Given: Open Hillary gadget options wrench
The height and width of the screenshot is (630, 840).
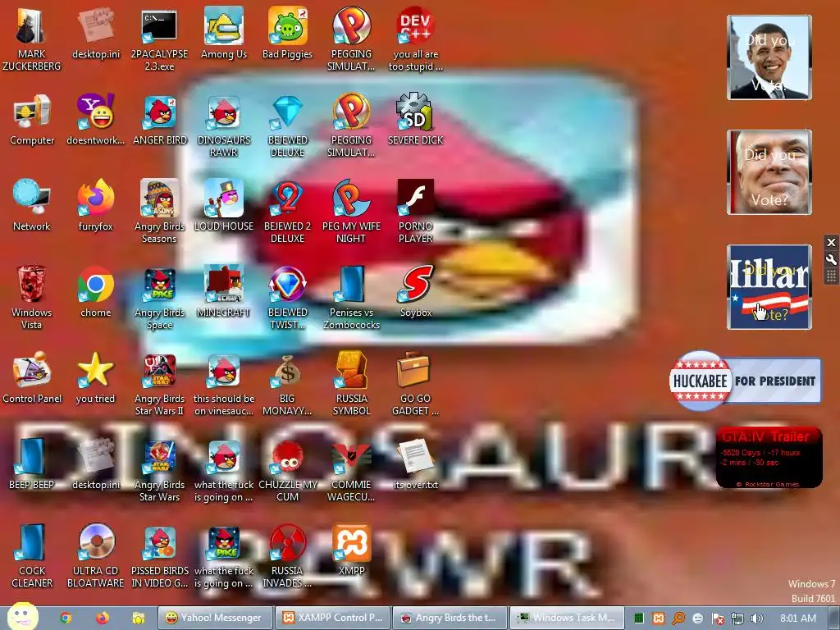Looking at the screenshot, I should 831,260.
